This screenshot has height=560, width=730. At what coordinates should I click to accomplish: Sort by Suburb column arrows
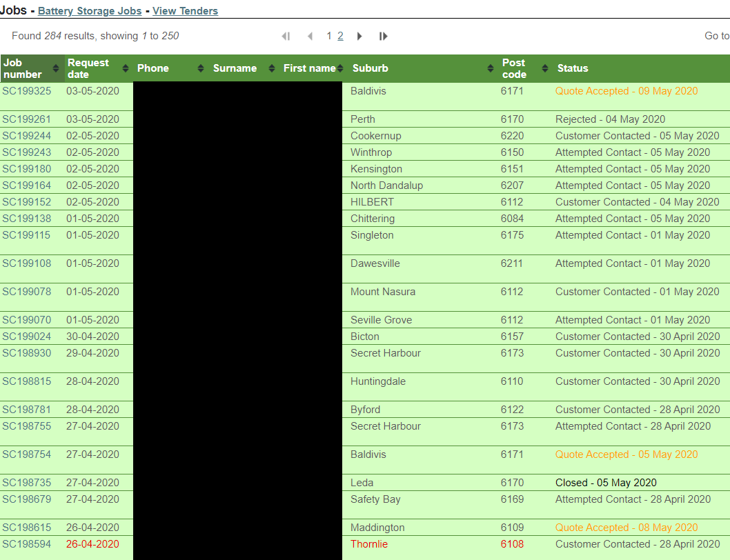point(491,68)
